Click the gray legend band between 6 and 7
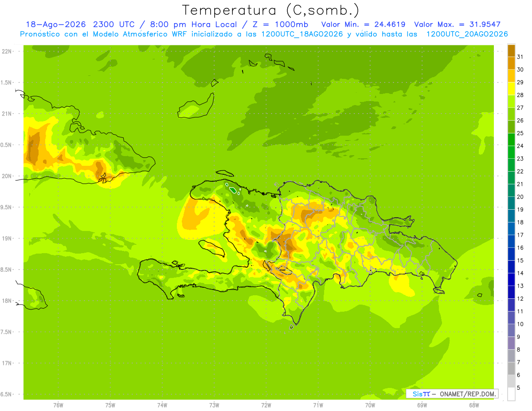Screen dimensions: 532x411 pyautogui.click(x=511, y=368)
